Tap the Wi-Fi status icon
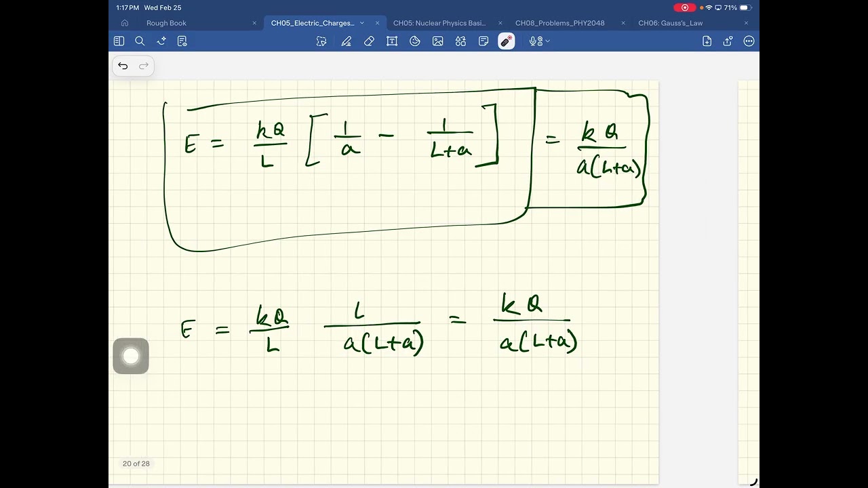 [x=709, y=7]
